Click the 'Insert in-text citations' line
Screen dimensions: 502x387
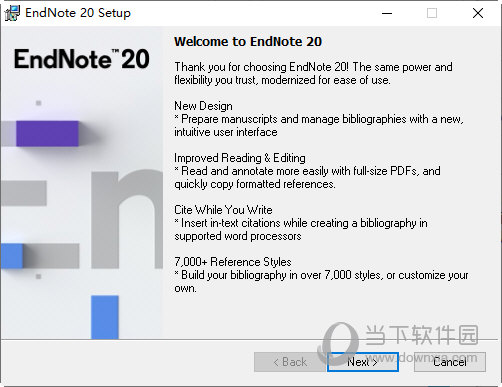(301, 223)
